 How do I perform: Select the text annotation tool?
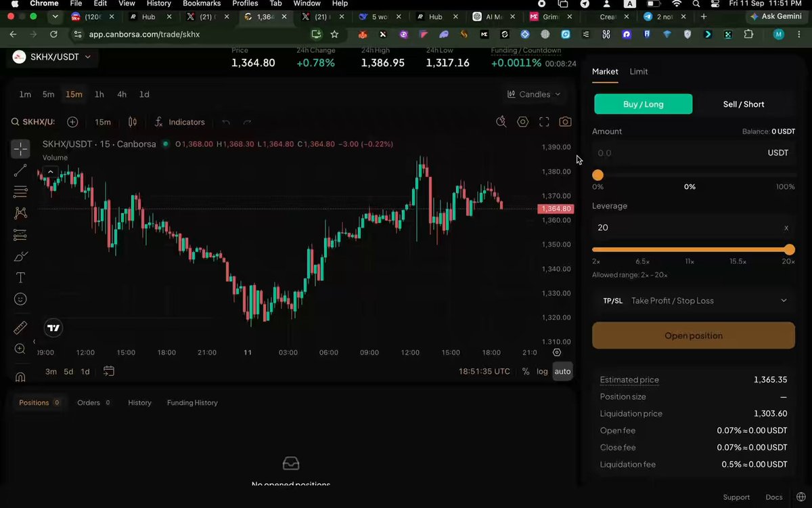[x=20, y=278]
